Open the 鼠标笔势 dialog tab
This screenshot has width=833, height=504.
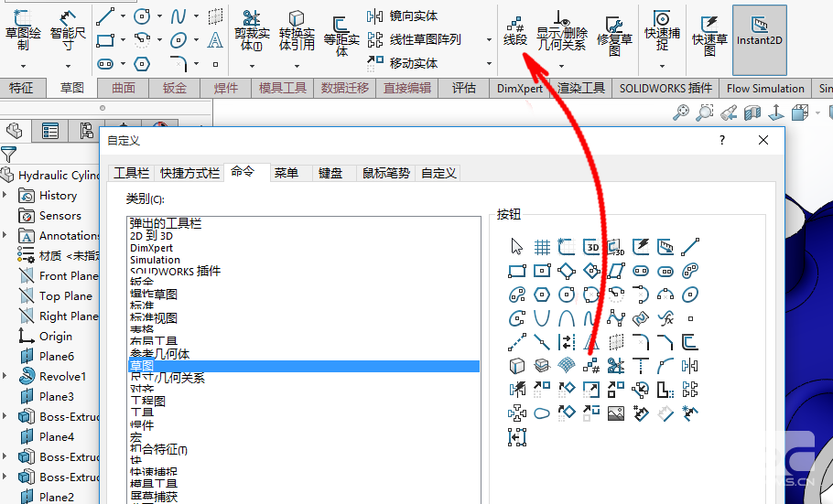pyautogui.click(x=386, y=173)
